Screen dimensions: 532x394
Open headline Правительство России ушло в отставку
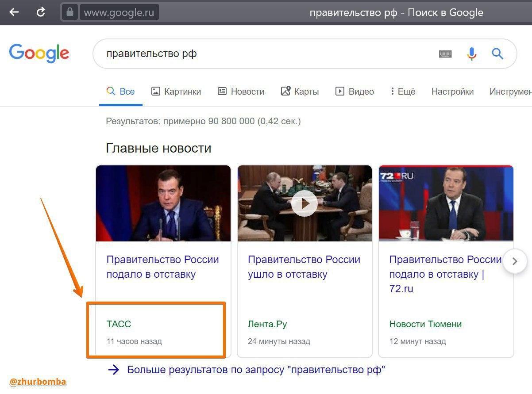(304, 267)
